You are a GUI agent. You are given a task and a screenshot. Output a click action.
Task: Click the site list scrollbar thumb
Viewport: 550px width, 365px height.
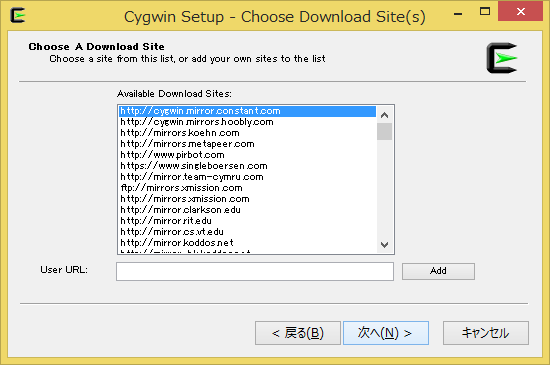(x=384, y=131)
